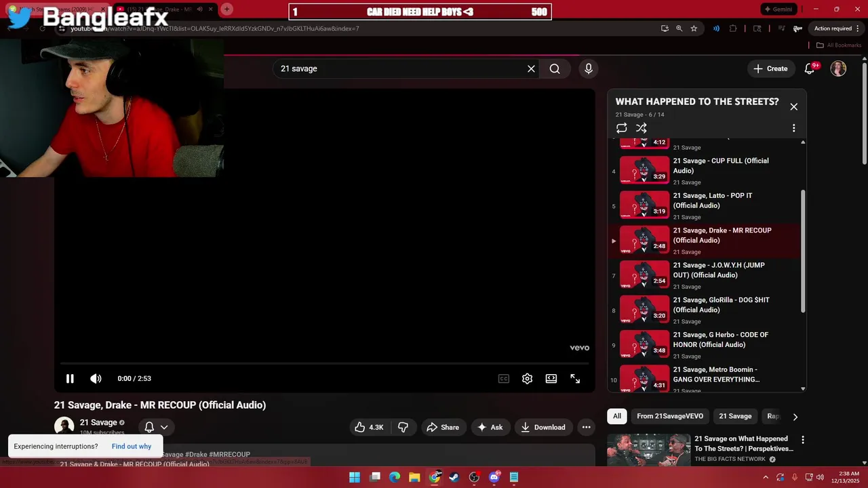This screenshot has width=868, height=488.
Task: Open zoom magnifier in address bar
Action: pyautogui.click(x=679, y=28)
